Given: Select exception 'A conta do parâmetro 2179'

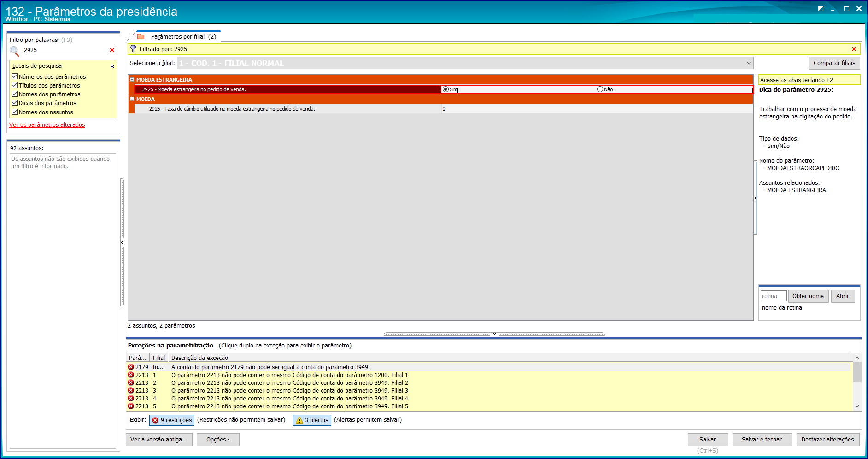Looking at the screenshot, I should tap(488, 367).
